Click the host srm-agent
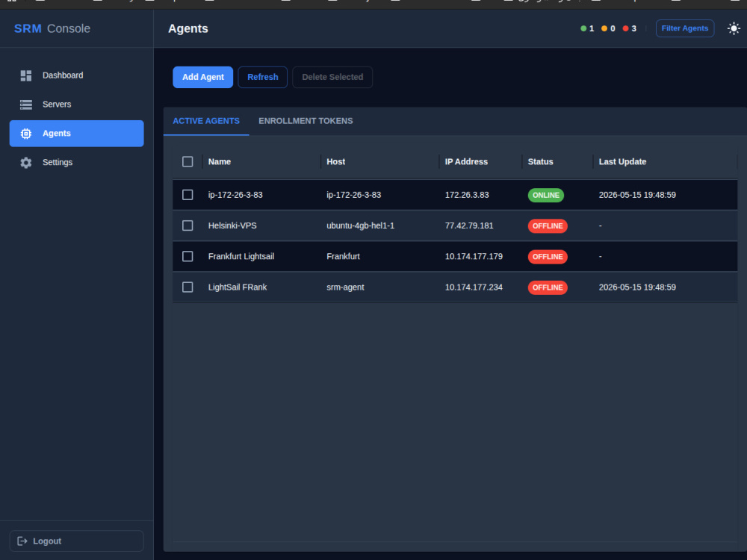This screenshot has width=747, height=560. click(345, 287)
